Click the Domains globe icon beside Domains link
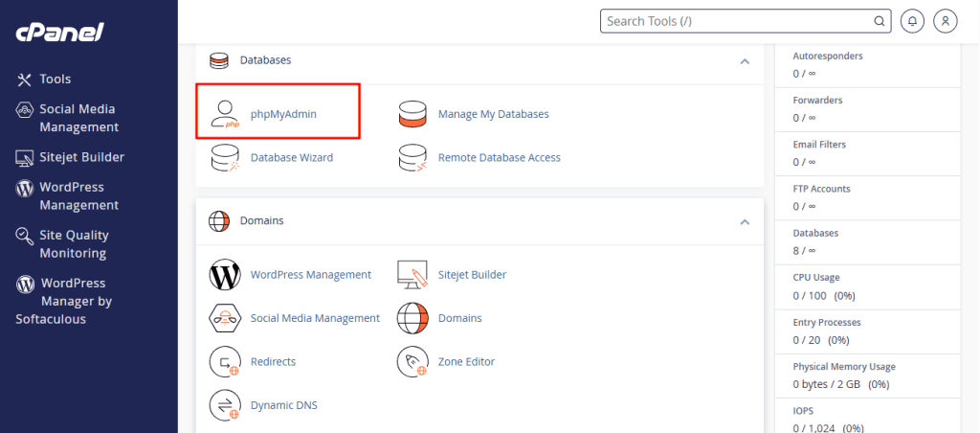The image size is (980, 433). click(412, 318)
